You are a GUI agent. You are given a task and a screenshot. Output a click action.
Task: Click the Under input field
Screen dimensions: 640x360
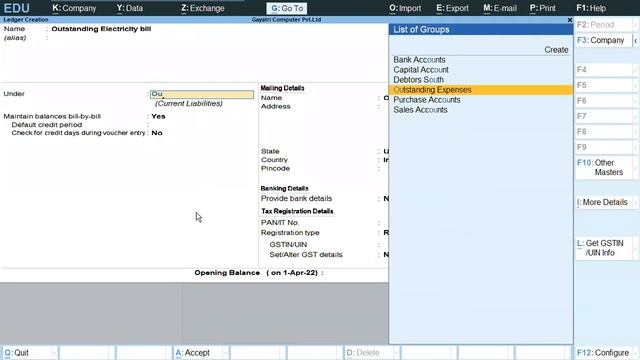tap(202, 94)
